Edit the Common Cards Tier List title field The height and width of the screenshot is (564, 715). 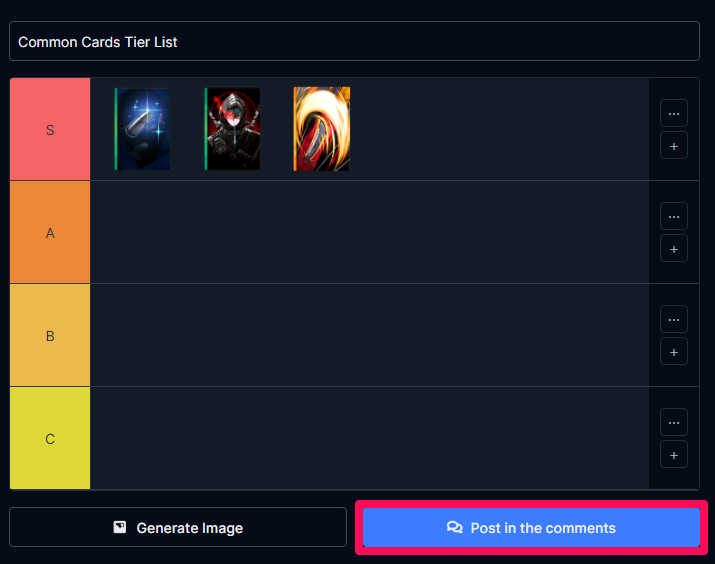354,41
